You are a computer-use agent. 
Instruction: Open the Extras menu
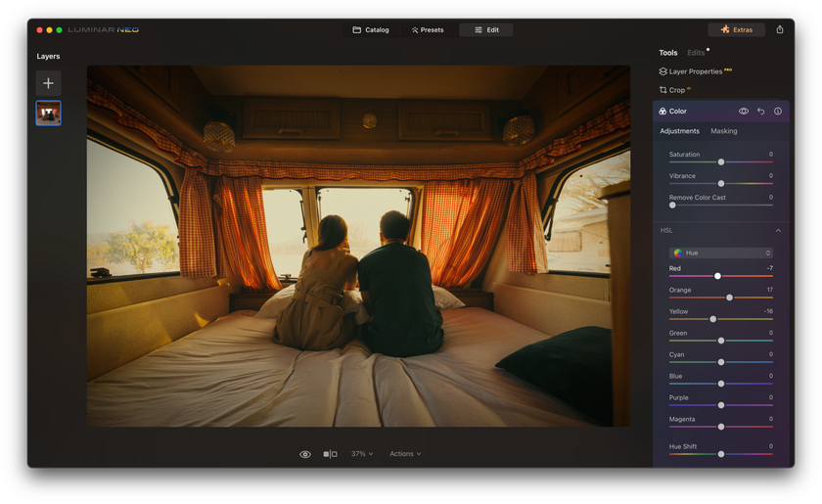736,30
